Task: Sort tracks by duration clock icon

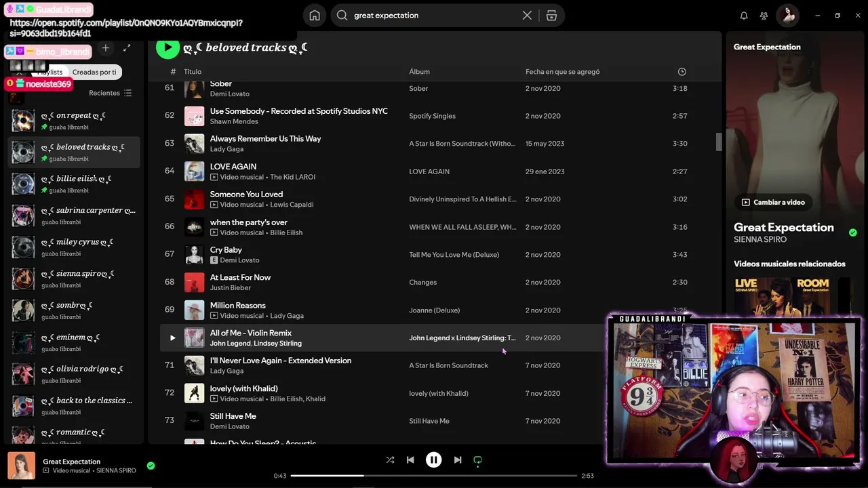Action: pos(682,72)
